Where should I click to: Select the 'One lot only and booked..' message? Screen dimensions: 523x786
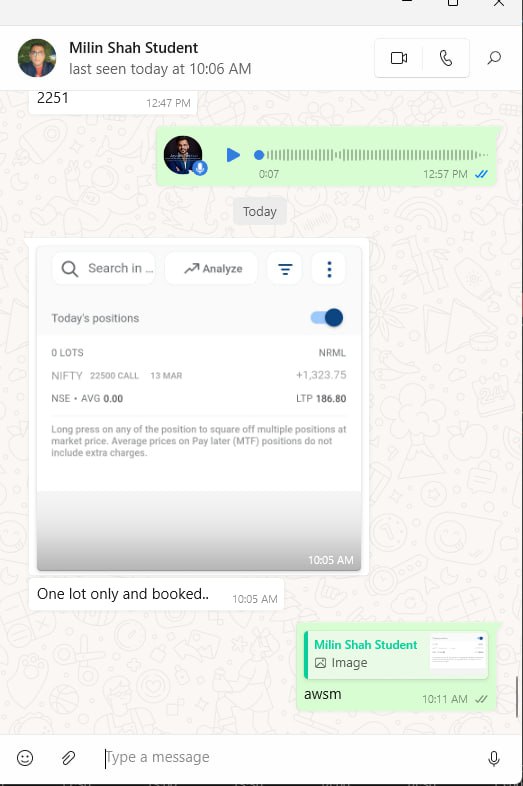click(156, 595)
